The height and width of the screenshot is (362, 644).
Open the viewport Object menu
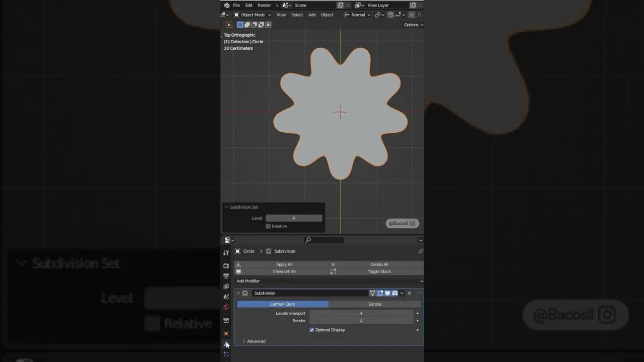pyautogui.click(x=327, y=15)
